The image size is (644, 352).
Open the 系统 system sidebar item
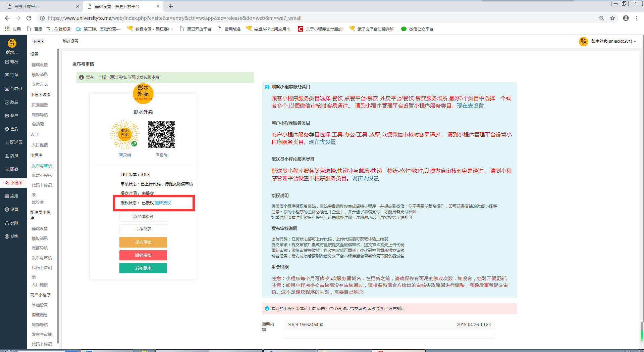[x=12, y=236]
